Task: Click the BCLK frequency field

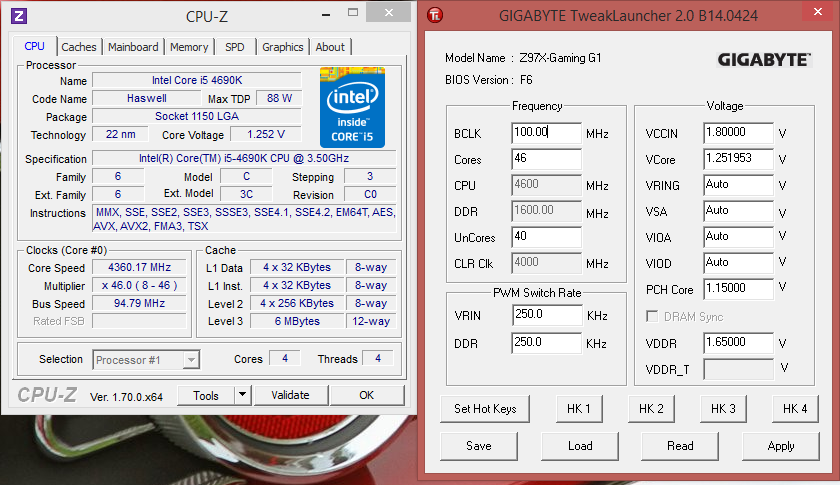Action: point(546,132)
